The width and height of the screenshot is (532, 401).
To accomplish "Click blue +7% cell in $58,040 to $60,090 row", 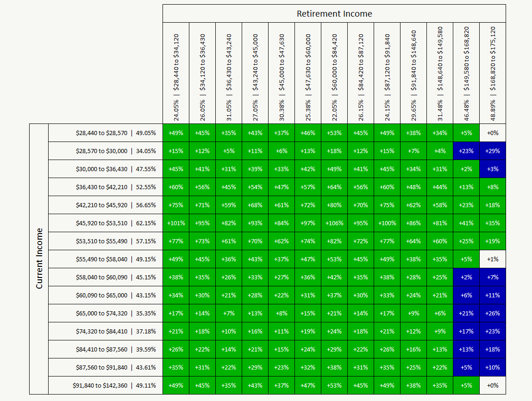I will 493,277.
